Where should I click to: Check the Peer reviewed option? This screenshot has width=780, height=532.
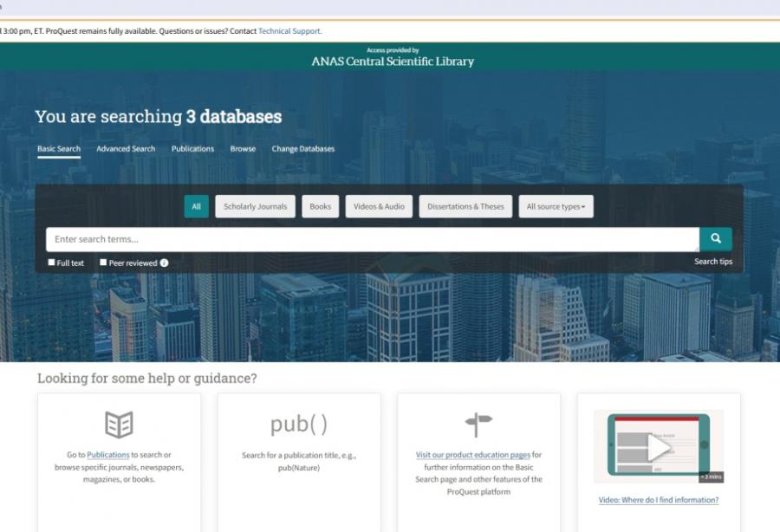point(102,262)
